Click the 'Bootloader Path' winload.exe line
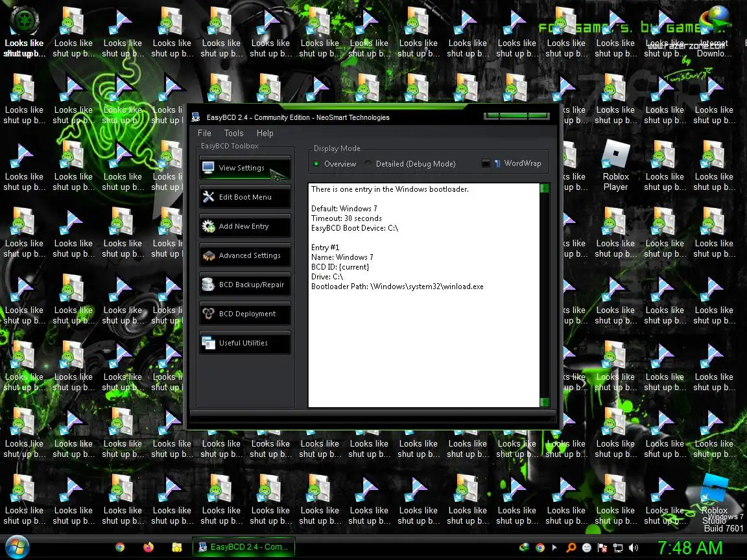The width and height of the screenshot is (747, 560). point(397,286)
